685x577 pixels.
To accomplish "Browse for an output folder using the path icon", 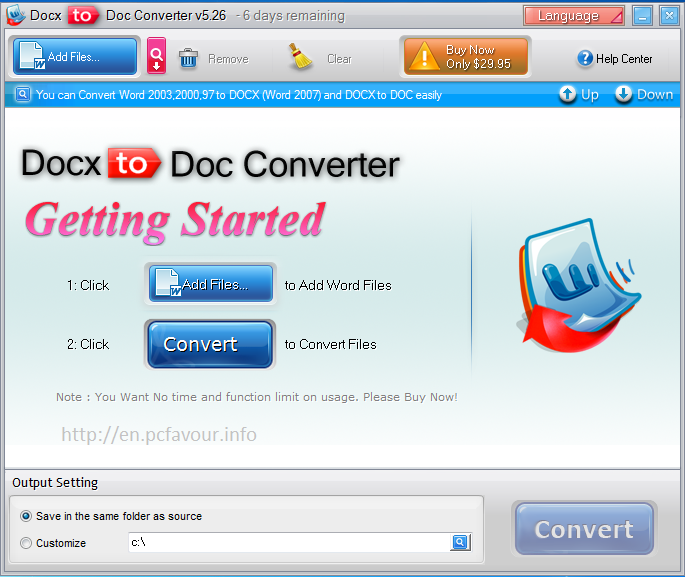I will pos(460,542).
